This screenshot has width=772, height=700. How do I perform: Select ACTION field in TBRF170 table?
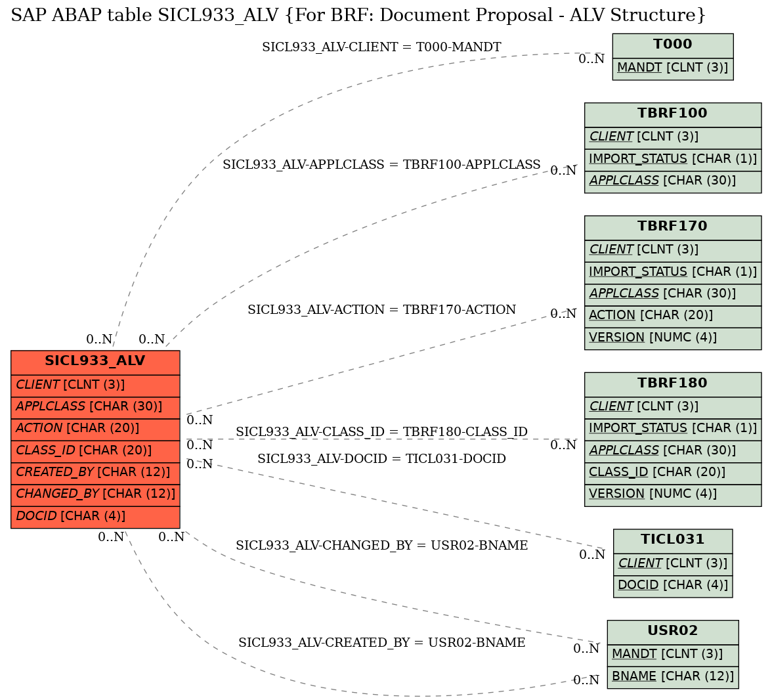point(672,317)
